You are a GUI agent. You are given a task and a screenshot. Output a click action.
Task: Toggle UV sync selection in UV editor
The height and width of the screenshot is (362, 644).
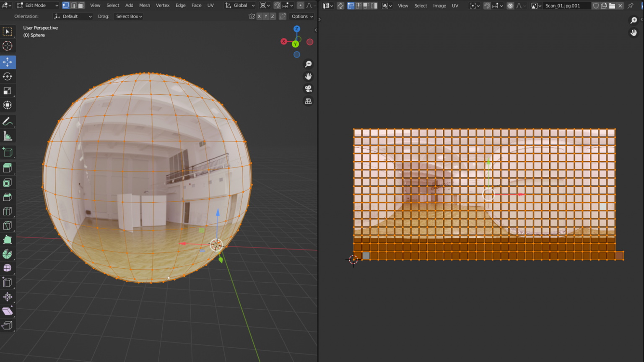340,6
